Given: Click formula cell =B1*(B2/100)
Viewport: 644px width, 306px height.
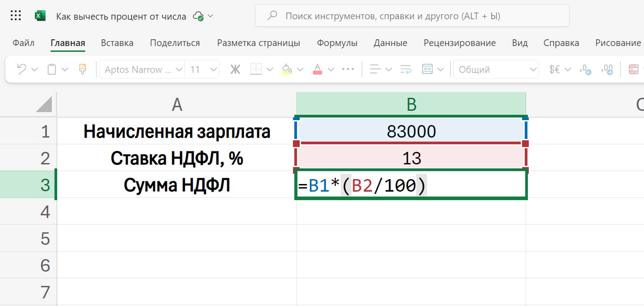Looking at the screenshot, I should [x=411, y=184].
